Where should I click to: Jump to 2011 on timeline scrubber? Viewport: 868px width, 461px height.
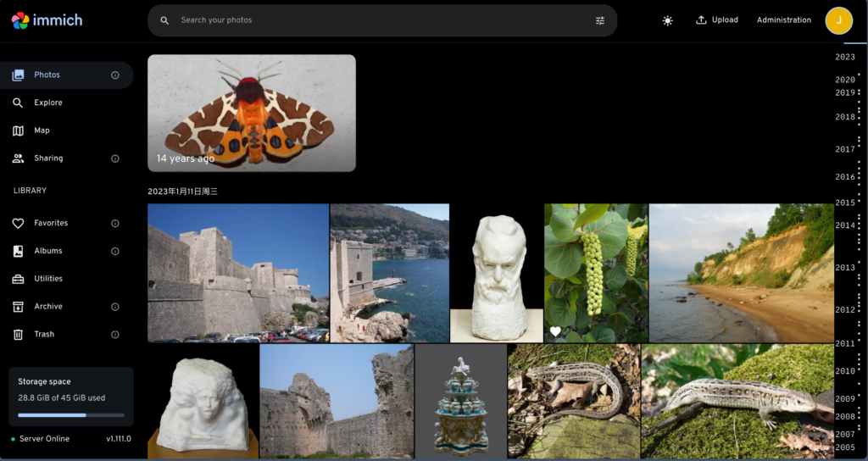[845, 344]
